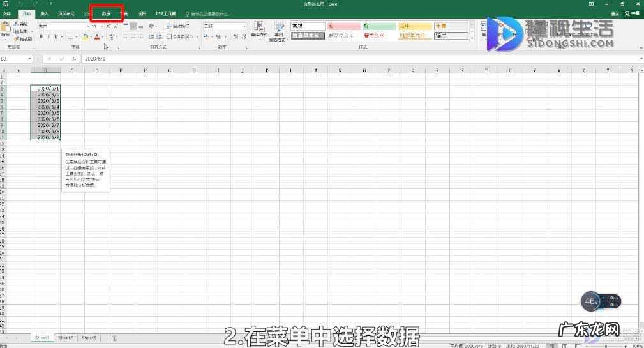Click the Save icon in the title bar

tap(6, 4)
